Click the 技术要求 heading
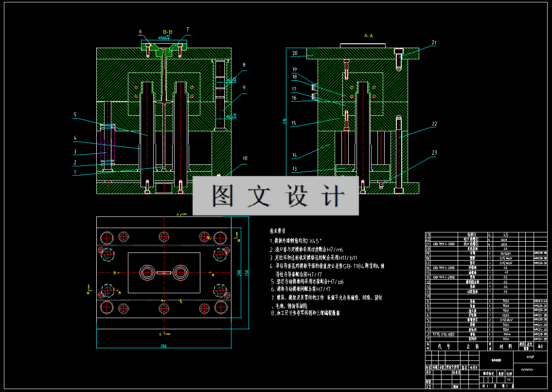The height and width of the screenshot is (392, 552). click(277, 231)
